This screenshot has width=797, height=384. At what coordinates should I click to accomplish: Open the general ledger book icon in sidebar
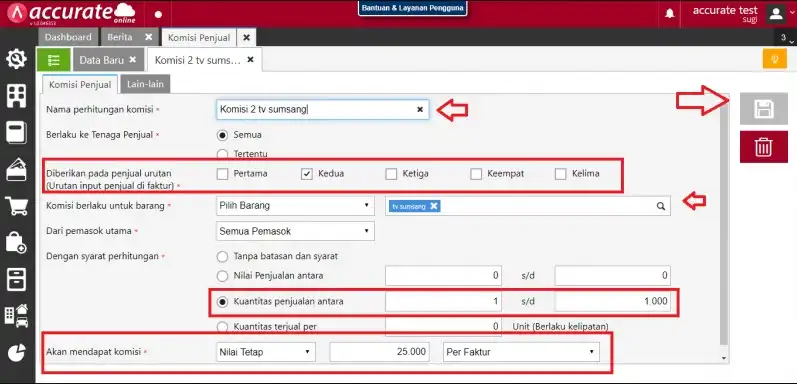coord(16,133)
